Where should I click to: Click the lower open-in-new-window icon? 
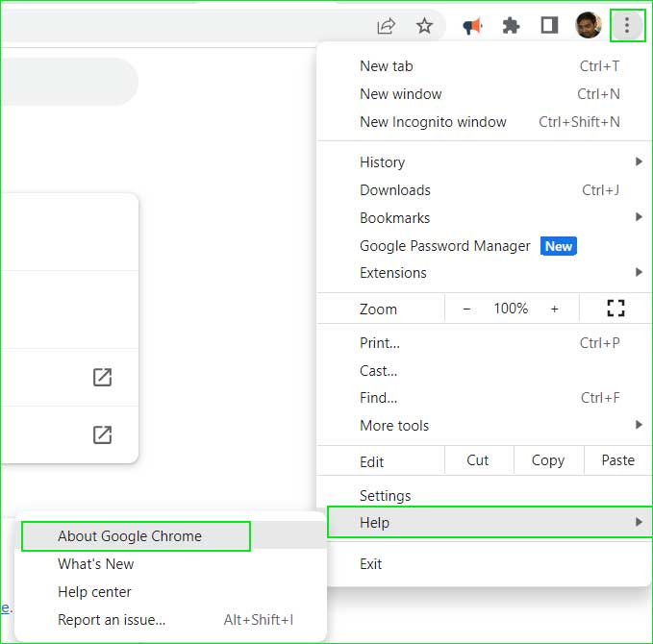tap(102, 434)
